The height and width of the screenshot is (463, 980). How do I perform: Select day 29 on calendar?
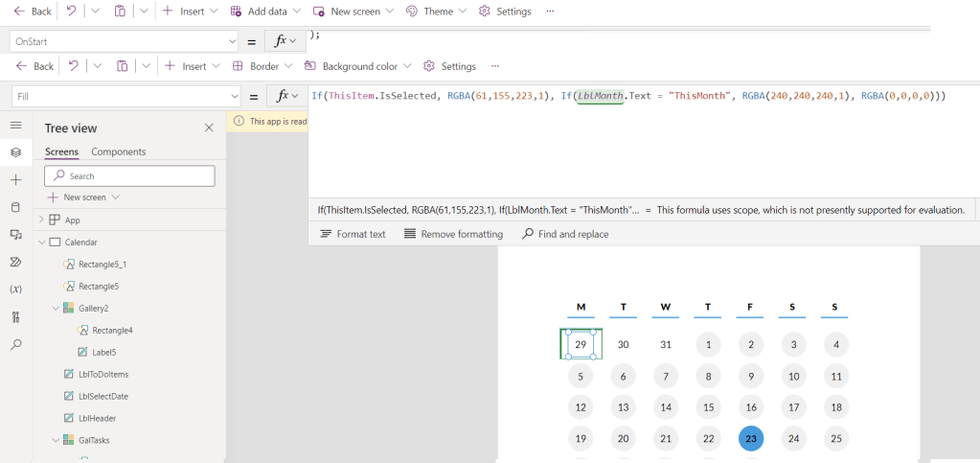point(581,344)
